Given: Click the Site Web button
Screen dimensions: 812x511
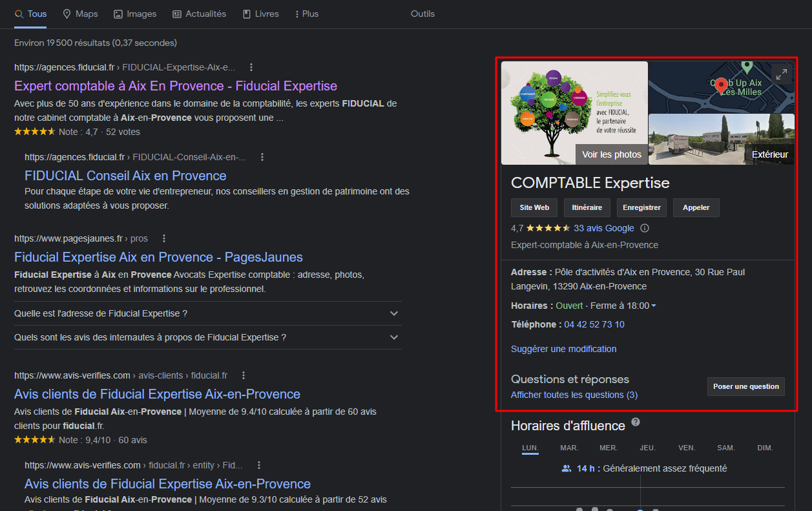Looking at the screenshot, I should pyautogui.click(x=534, y=207).
